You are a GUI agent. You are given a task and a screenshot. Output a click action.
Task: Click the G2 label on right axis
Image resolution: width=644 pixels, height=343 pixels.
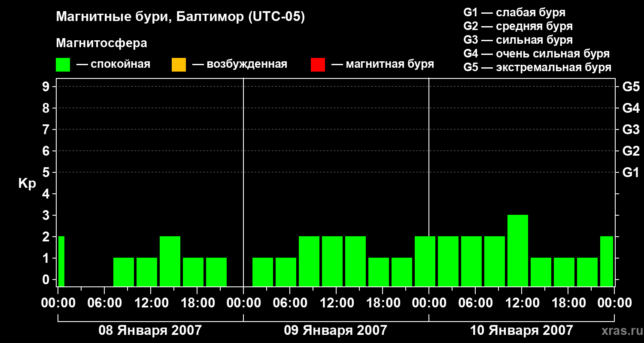[631, 151]
